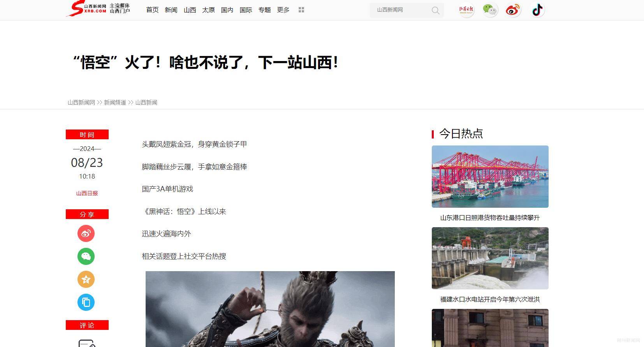Open the 山东港口日照港 port thumbnail
Screen dimensions: 644x347
(490, 177)
